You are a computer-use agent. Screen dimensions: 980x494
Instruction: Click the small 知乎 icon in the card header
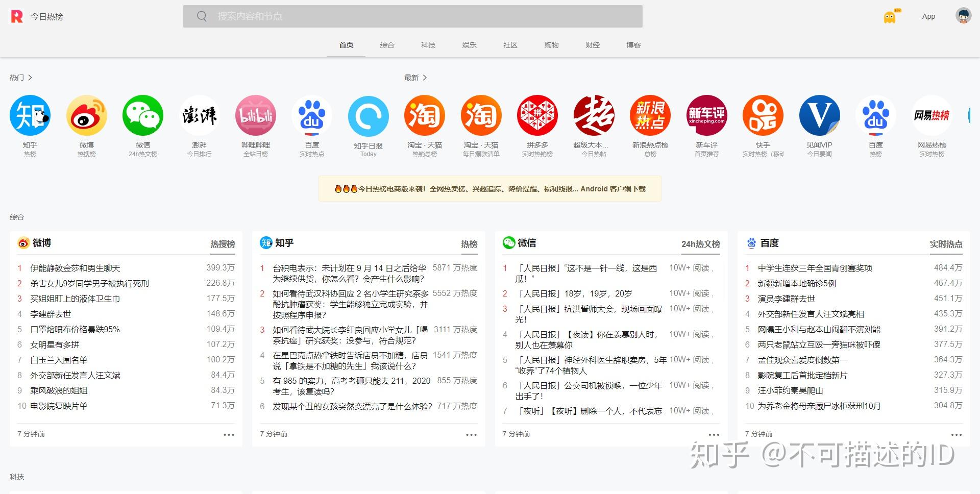coord(266,243)
